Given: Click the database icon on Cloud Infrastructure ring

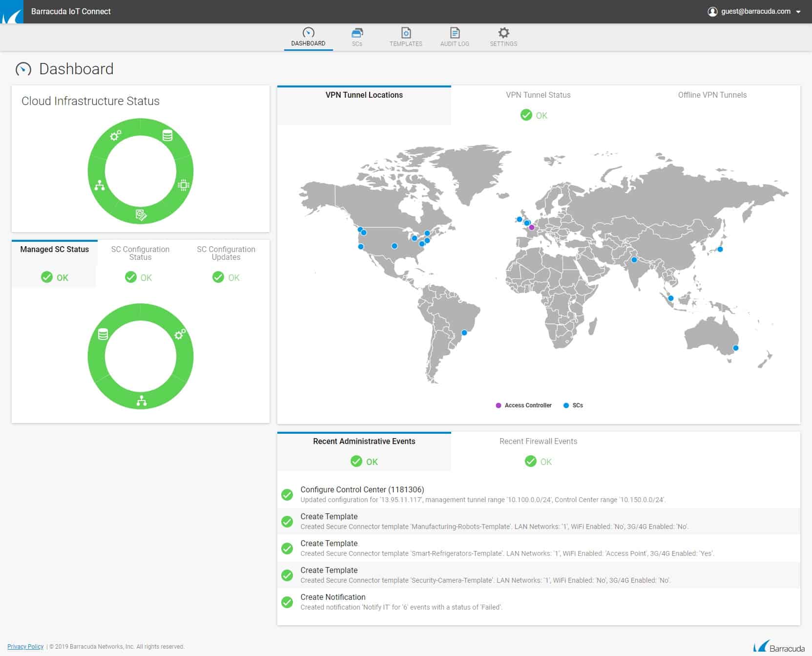Looking at the screenshot, I should click(x=167, y=135).
